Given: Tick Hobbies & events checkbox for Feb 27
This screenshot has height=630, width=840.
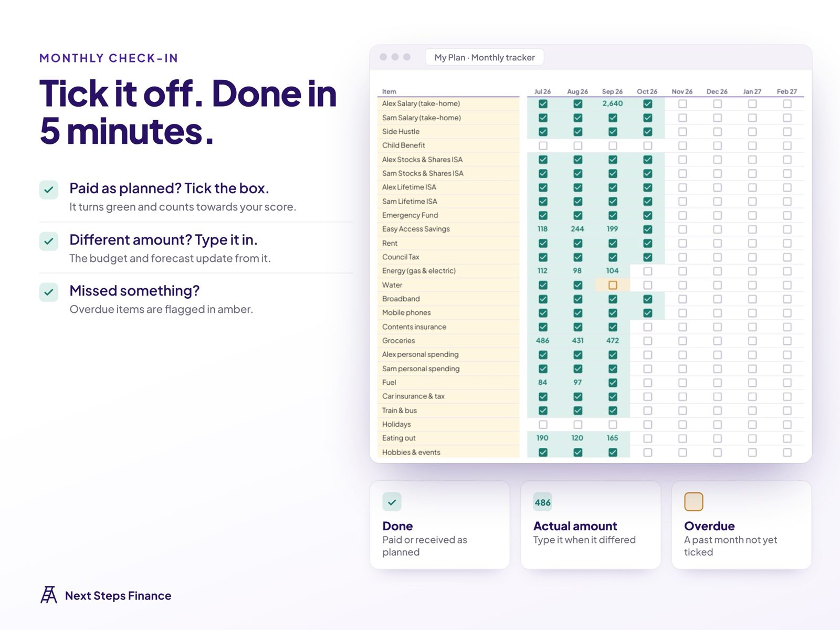Looking at the screenshot, I should [787, 452].
